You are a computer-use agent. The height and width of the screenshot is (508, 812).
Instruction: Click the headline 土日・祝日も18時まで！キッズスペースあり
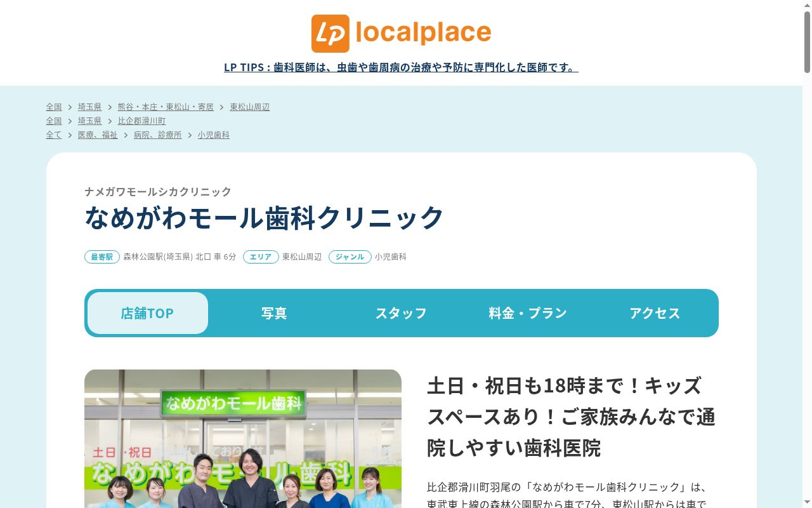click(571, 417)
